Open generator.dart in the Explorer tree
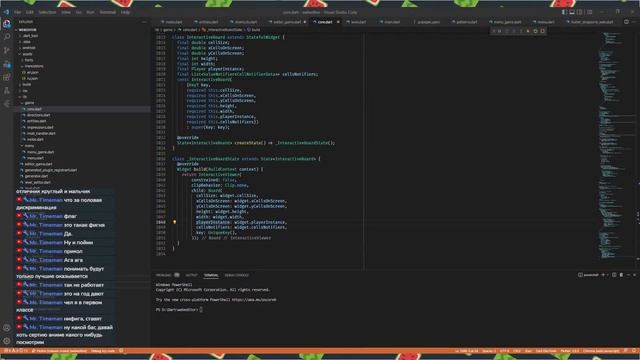The width and height of the screenshot is (640, 360). point(36,176)
